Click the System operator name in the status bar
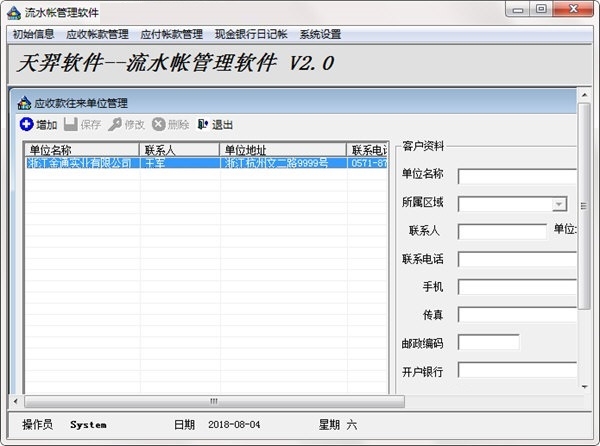This screenshot has height=446, width=600. pyautogui.click(x=88, y=425)
